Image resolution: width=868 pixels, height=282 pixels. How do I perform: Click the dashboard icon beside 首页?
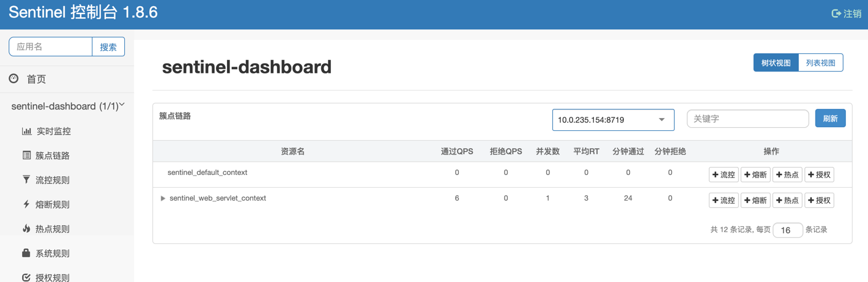click(14, 78)
